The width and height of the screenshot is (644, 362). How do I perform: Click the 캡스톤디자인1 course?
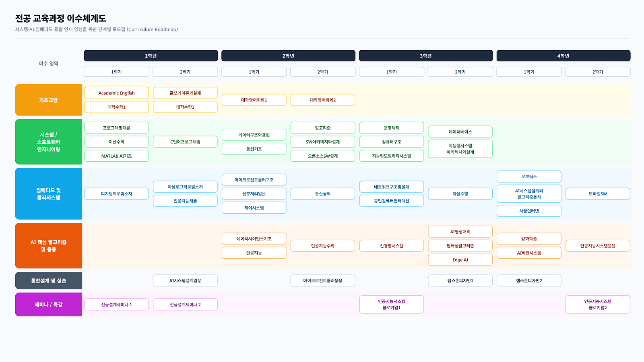pos(460,280)
